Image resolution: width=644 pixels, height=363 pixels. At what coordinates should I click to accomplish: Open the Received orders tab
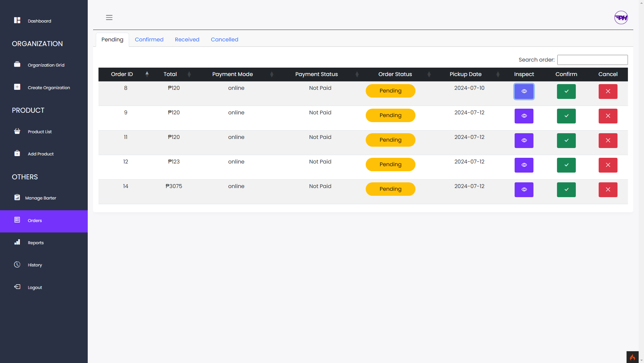point(187,40)
